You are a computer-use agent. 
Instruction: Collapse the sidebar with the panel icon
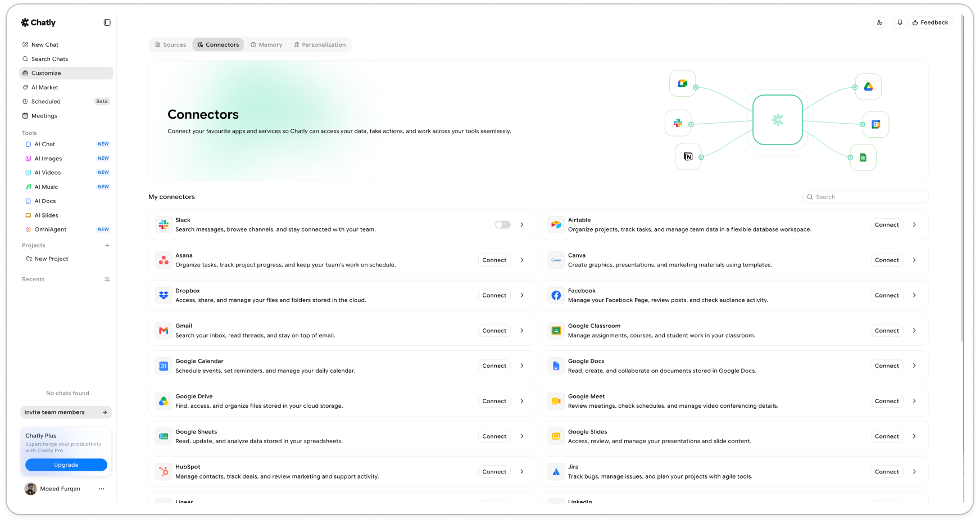pos(107,22)
